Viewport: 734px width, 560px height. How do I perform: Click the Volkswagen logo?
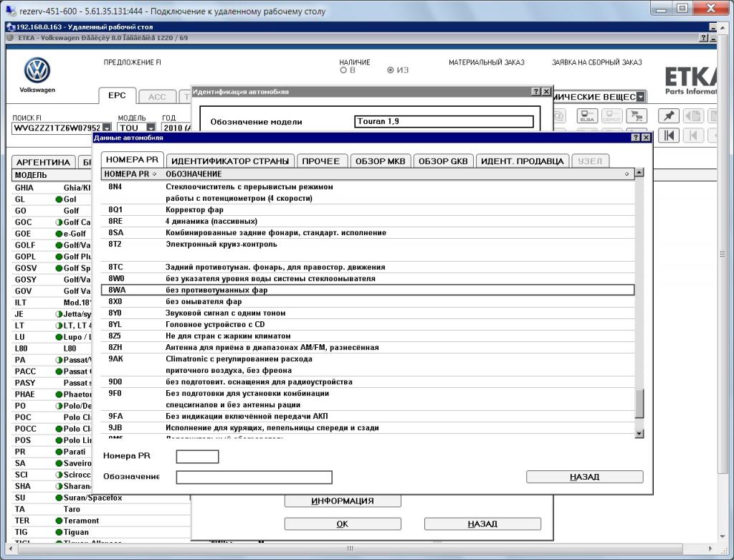click(x=37, y=71)
